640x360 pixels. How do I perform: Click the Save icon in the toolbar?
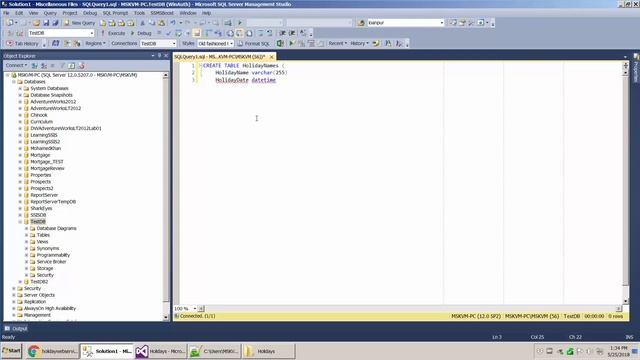pos(46,23)
